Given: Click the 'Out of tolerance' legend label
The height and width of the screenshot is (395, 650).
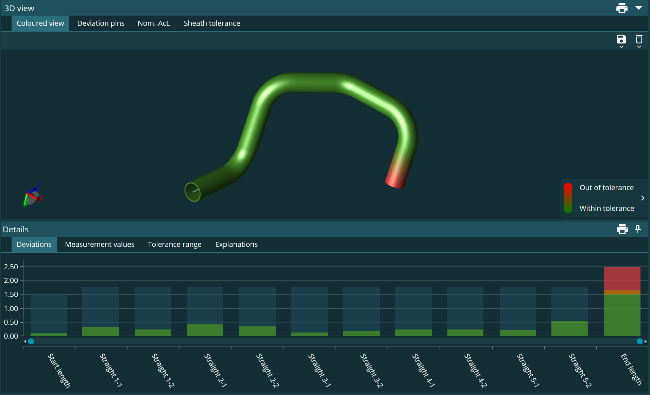Looking at the screenshot, I should [x=606, y=188].
